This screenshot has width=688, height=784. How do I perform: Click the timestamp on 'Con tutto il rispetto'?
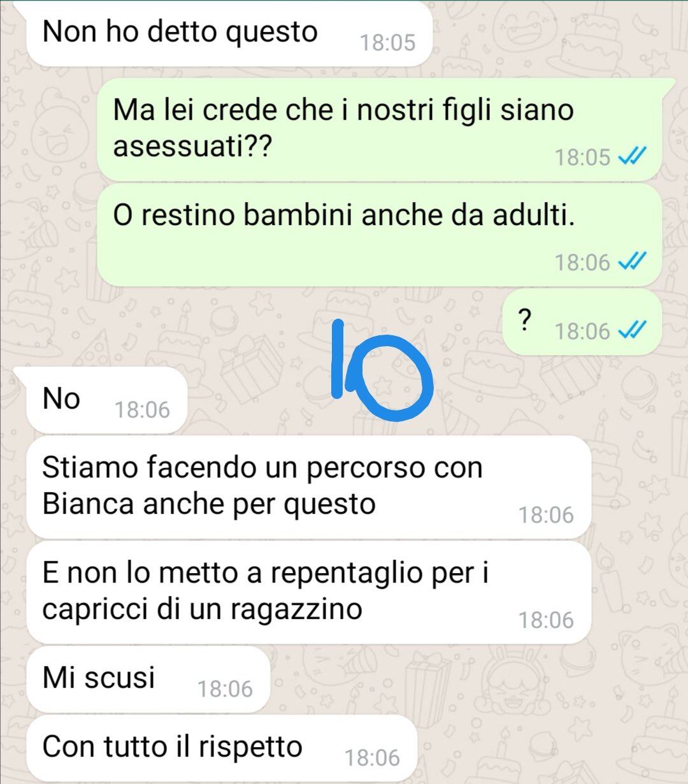[x=372, y=758]
